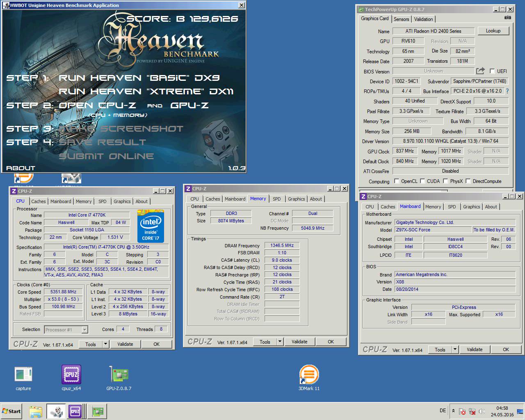Open Tools dropdown arrow in CPU-Z Mainboard window
The width and height of the screenshot is (525, 420).
455,349
